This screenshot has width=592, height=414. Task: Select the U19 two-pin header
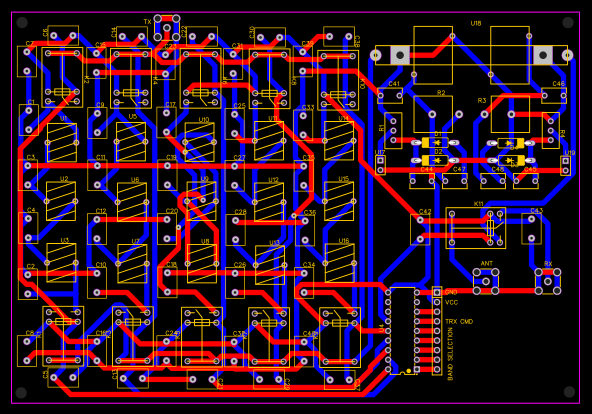tap(565, 166)
